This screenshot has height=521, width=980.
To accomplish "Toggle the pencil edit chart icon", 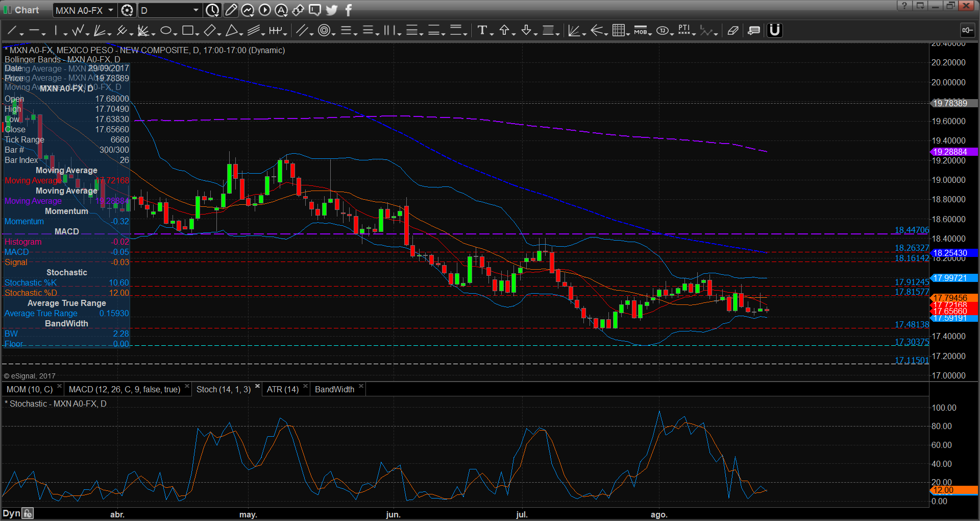I will point(231,10).
